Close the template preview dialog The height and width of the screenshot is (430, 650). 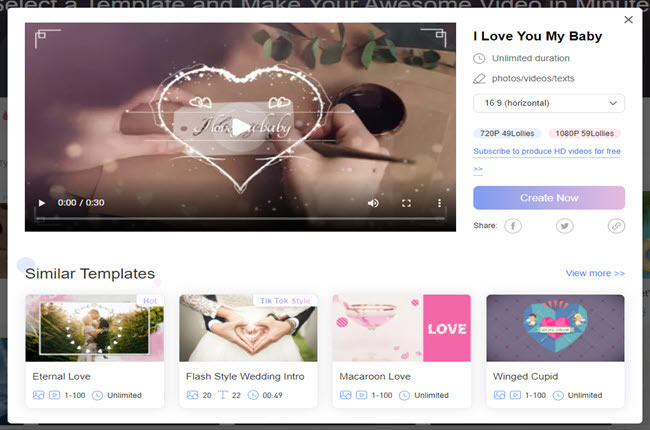coord(628,19)
